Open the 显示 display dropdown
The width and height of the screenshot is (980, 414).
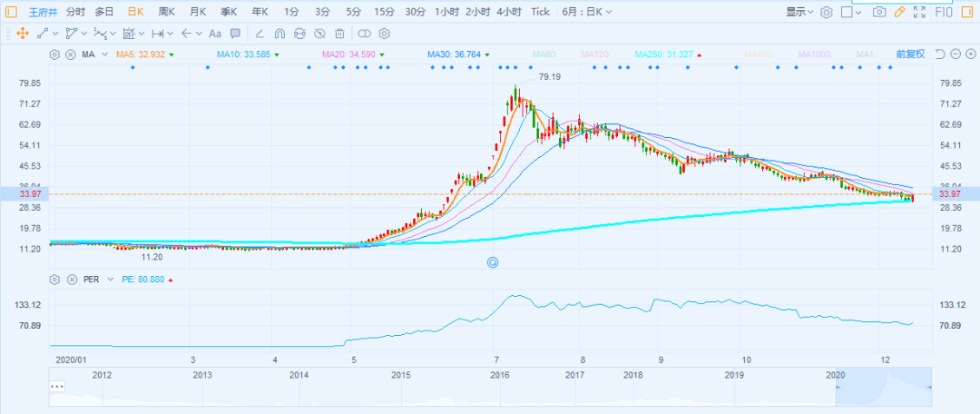pyautogui.click(x=799, y=12)
